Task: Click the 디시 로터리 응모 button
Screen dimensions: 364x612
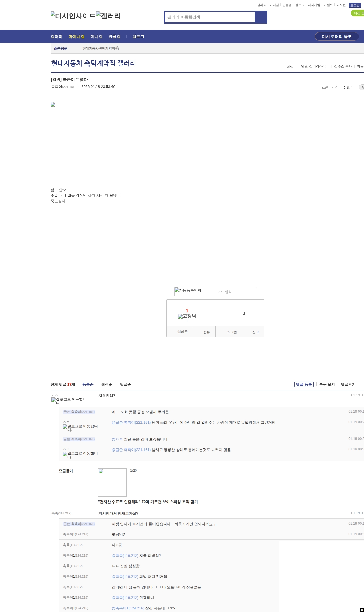Action: point(337,36)
